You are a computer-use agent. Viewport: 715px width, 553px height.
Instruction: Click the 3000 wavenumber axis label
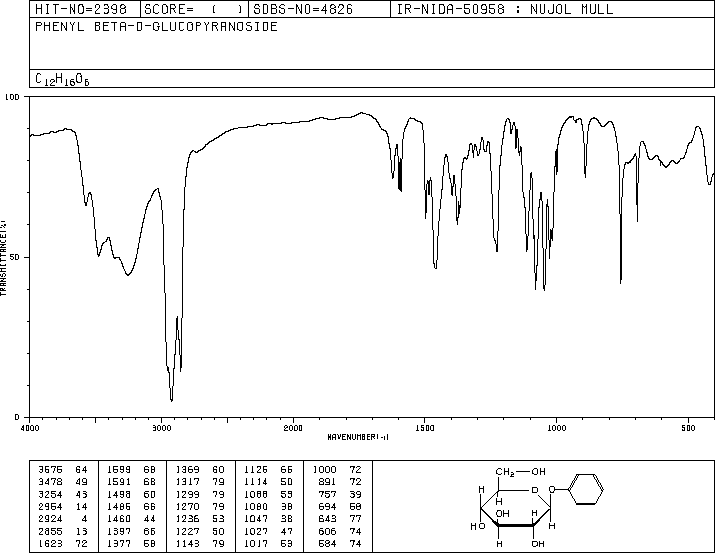pyautogui.click(x=161, y=428)
